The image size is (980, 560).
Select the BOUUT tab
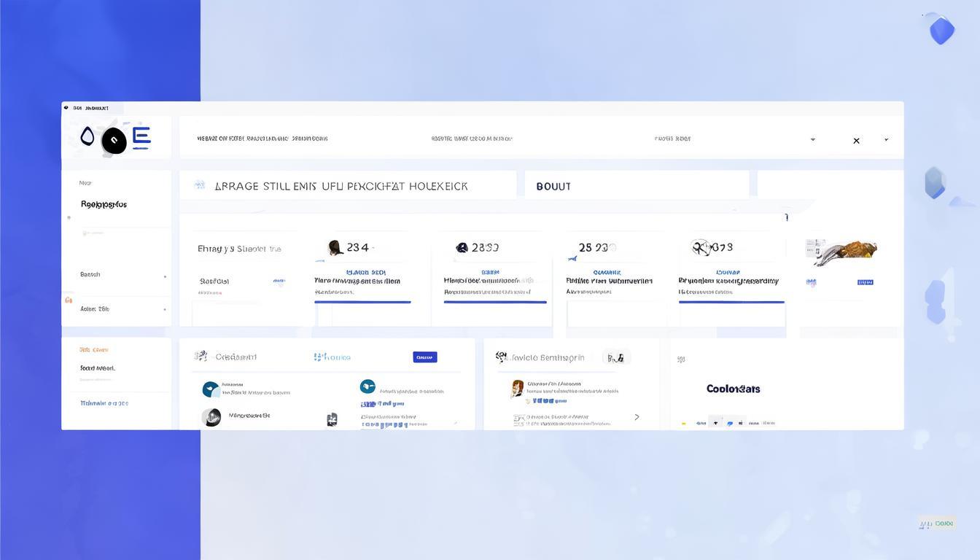coord(553,187)
